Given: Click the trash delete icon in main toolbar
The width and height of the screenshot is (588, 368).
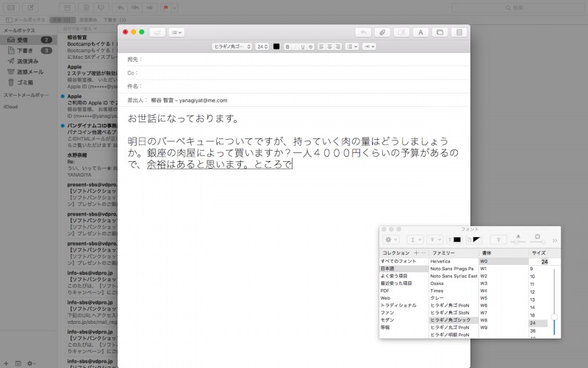Looking at the screenshot, I should [86, 7].
